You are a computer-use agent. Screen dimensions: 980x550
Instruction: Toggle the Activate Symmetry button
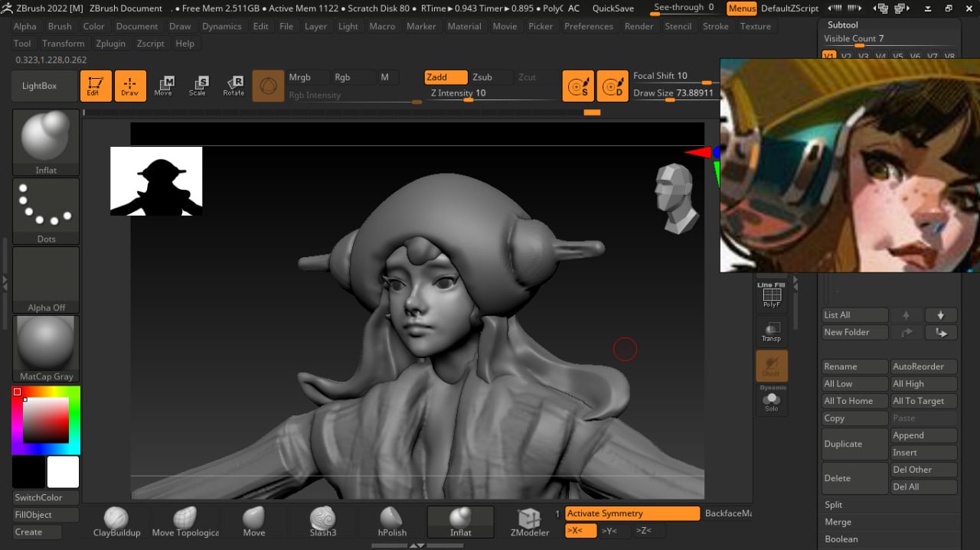click(632, 513)
